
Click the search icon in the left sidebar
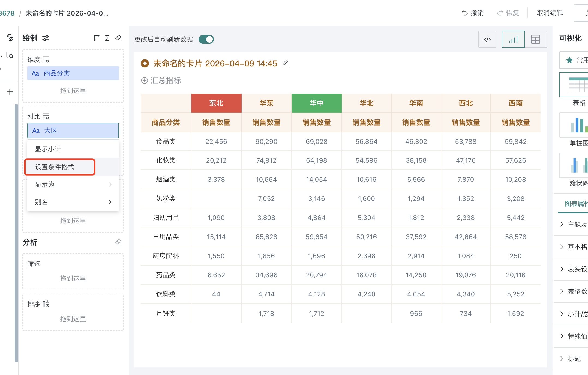coord(10,55)
